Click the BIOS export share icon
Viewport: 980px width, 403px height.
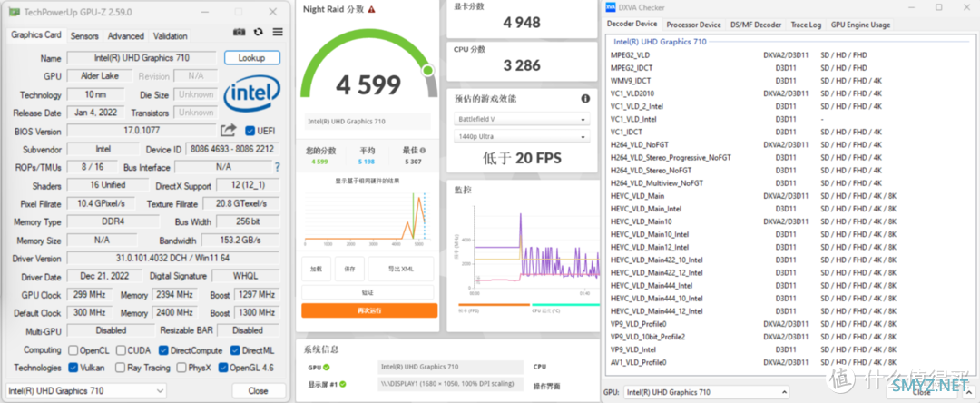click(x=229, y=130)
